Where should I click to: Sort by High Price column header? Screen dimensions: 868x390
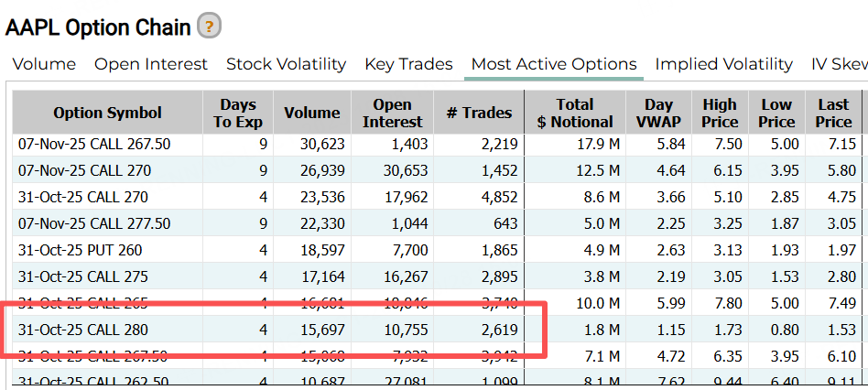click(720, 113)
